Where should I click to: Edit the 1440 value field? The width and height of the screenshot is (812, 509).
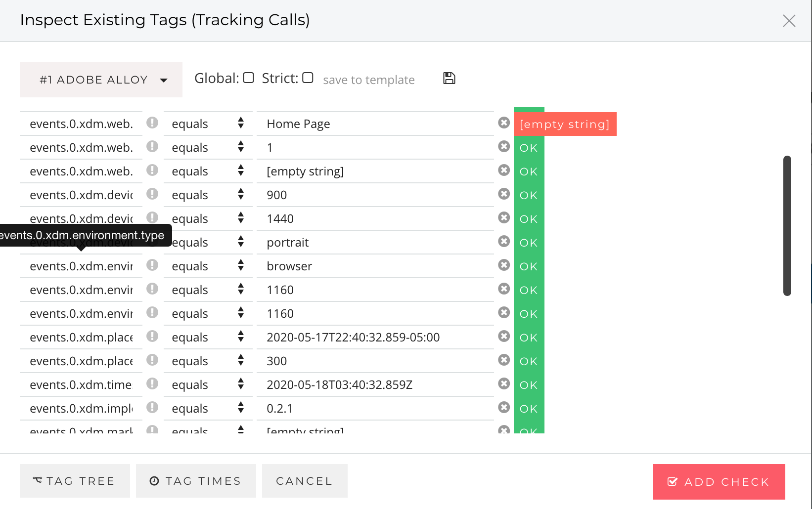tap(375, 218)
